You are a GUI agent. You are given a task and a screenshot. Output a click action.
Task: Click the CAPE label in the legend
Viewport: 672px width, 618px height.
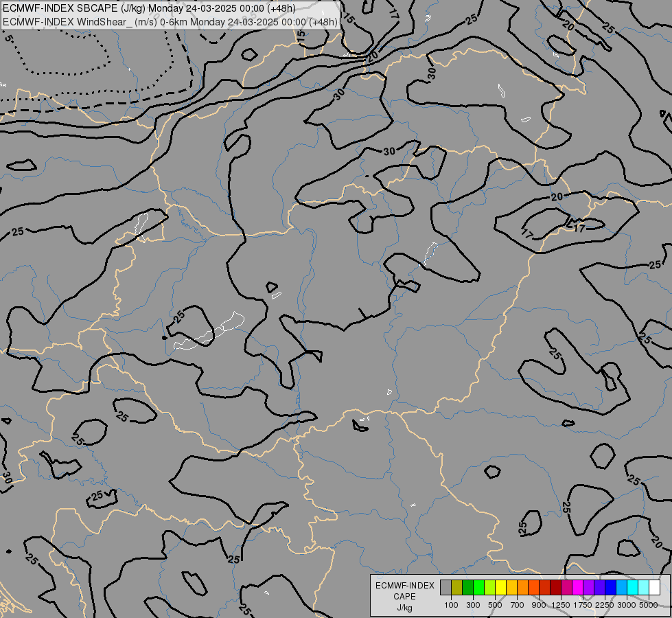point(404,597)
